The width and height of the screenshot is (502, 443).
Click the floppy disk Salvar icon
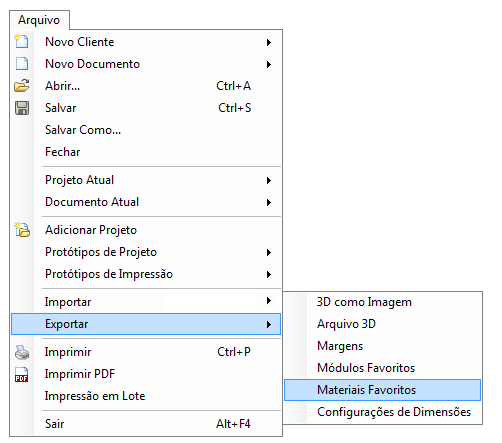22,108
